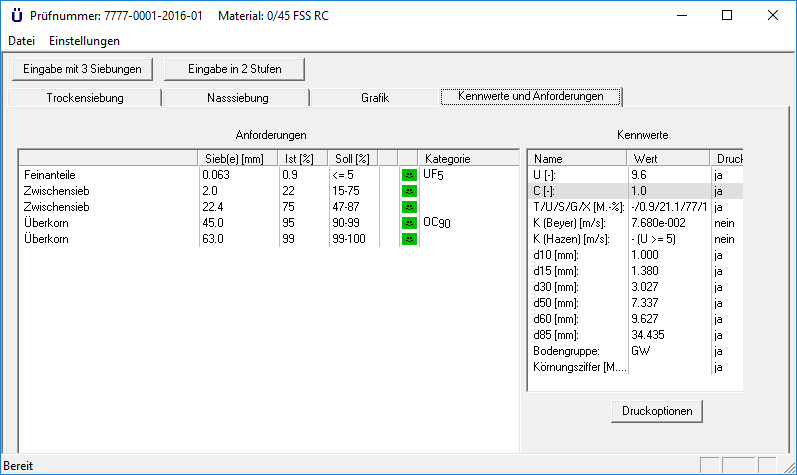This screenshot has height=475, width=797.
Task: Click green smiley icon for Überkorn 45.0
Action: click(409, 223)
